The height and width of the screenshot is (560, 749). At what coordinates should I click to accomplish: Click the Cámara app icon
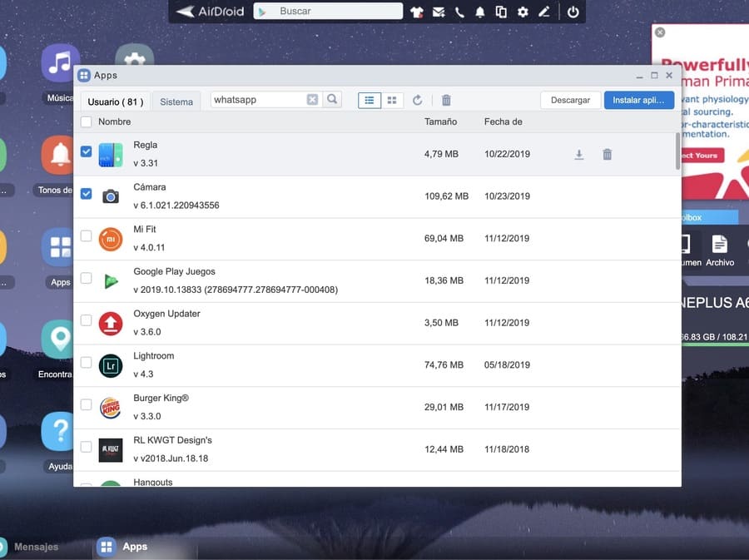pyautogui.click(x=111, y=196)
